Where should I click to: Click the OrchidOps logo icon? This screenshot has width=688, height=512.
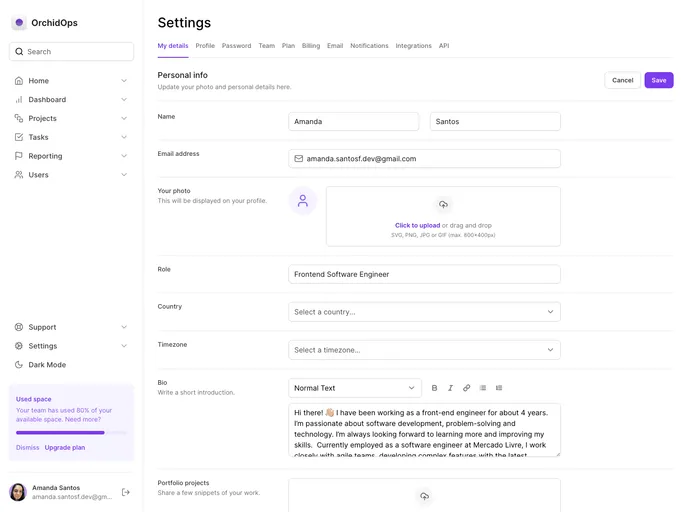[x=19, y=23]
